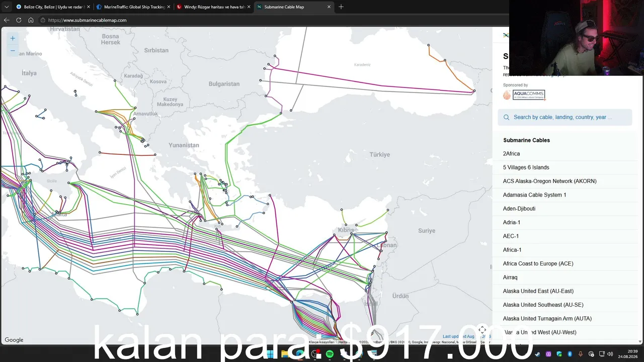This screenshot has height=362, width=644.
Task: Reload the Submarine Cable Map page
Action: tap(19, 20)
